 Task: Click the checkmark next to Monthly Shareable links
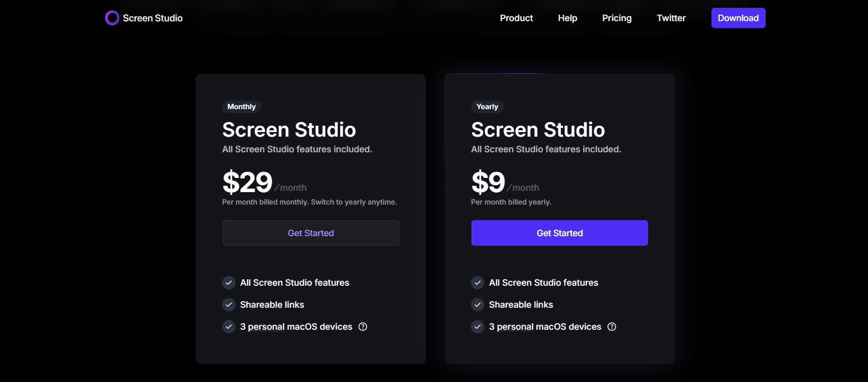[229, 304]
